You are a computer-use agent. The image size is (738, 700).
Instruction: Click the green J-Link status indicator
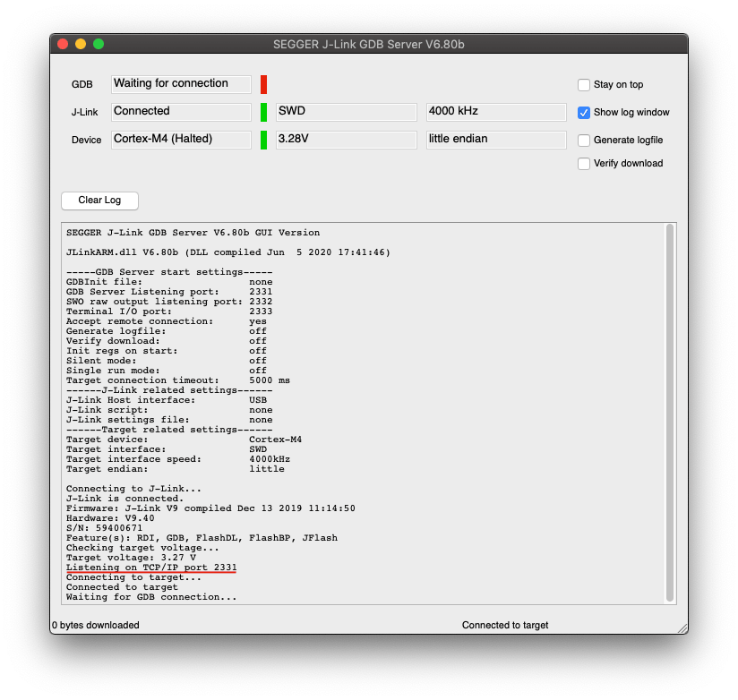pos(263,112)
